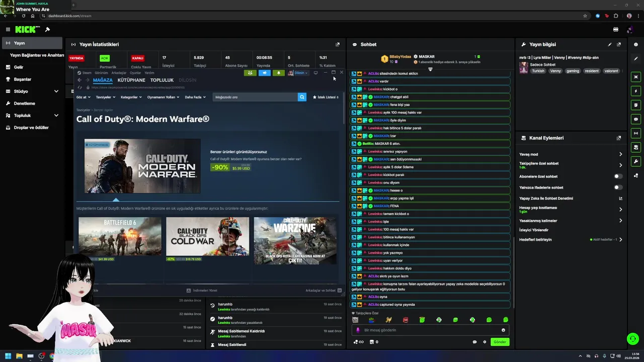Switch to the Steam MAĞAZA tab
This screenshot has width=644, height=362.
pos(103,80)
